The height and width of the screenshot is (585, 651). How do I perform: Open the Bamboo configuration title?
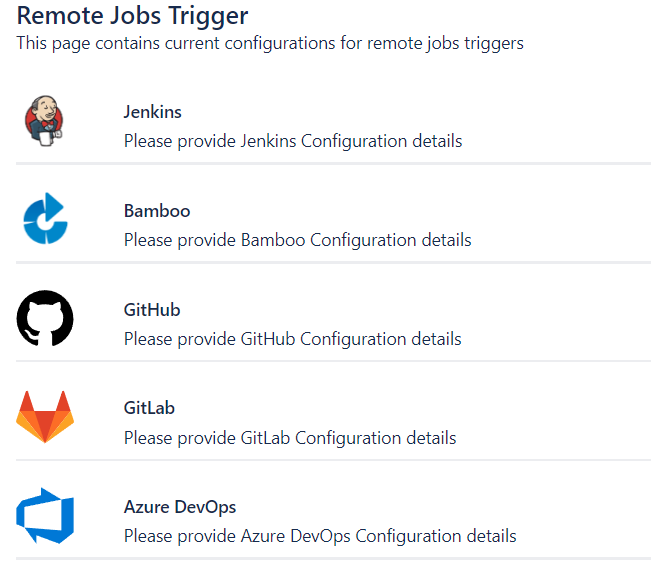click(x=157, y=211)
